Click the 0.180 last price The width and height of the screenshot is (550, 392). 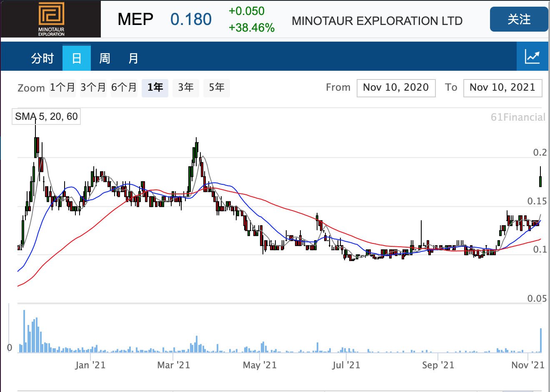(191, 19)
